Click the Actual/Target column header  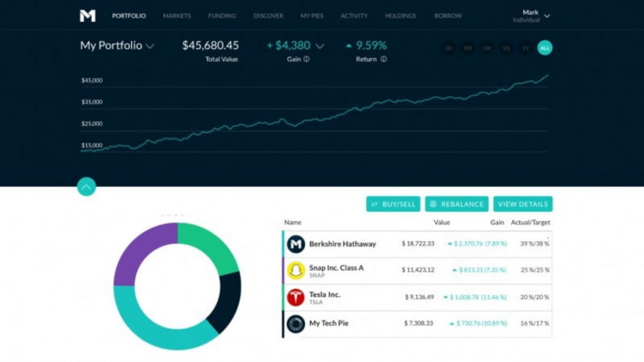coord(530,223)
